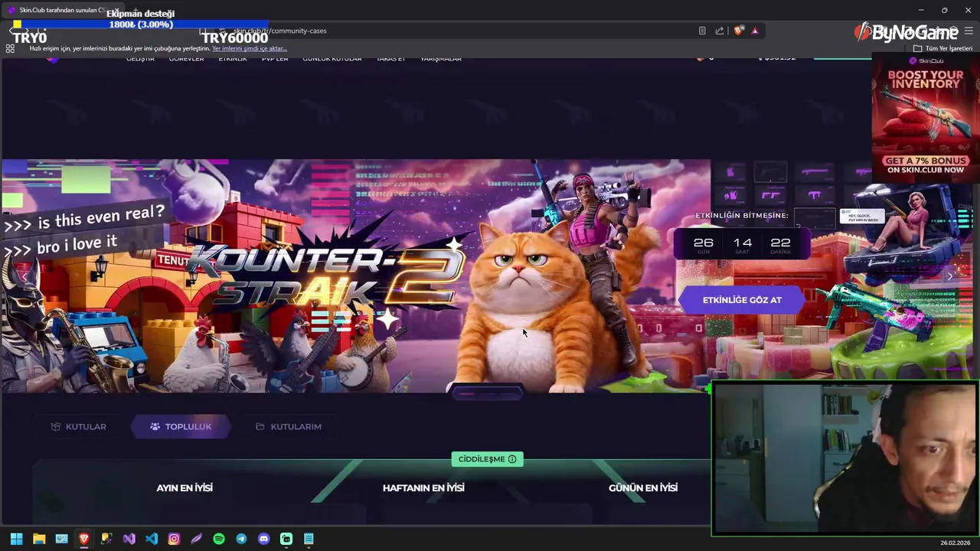980x551 pixels.
Task: Click the share page icon in address bar
Action: 720,31
